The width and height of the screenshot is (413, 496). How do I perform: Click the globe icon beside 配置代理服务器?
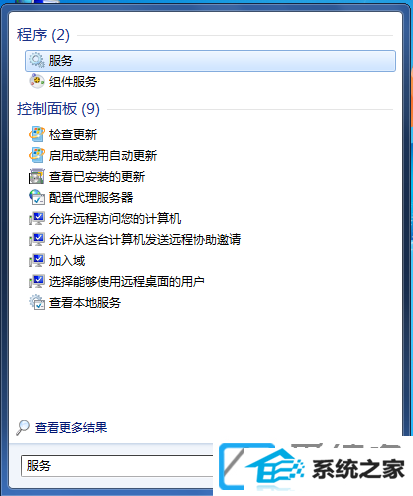(x=37, y=197)
